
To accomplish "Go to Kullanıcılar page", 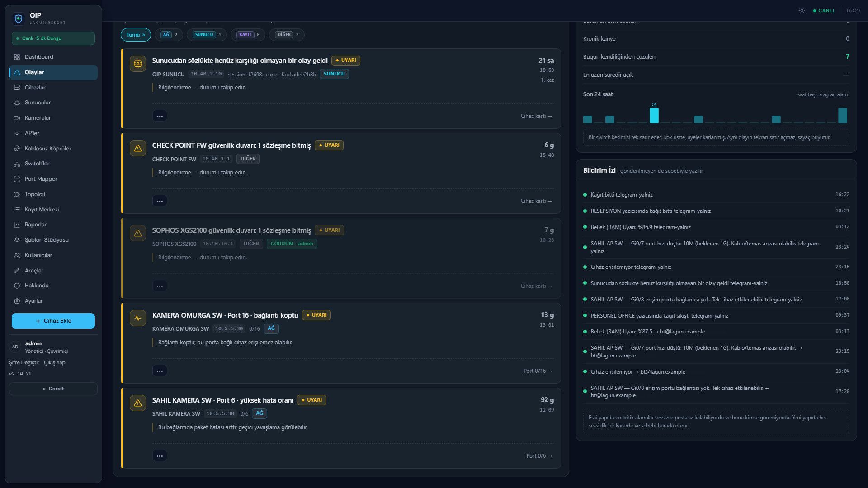I will pyautogui.click(x=53, y=255).
